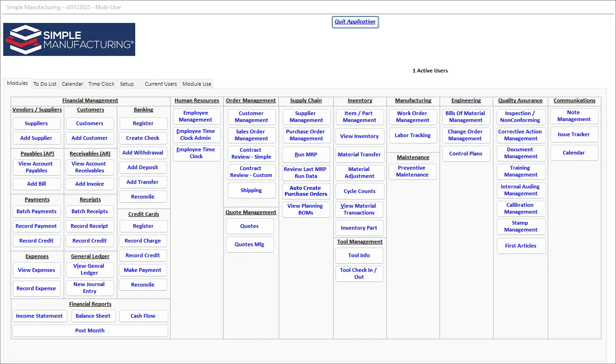Open View Account Payables
616x364 pixels.
36,167
